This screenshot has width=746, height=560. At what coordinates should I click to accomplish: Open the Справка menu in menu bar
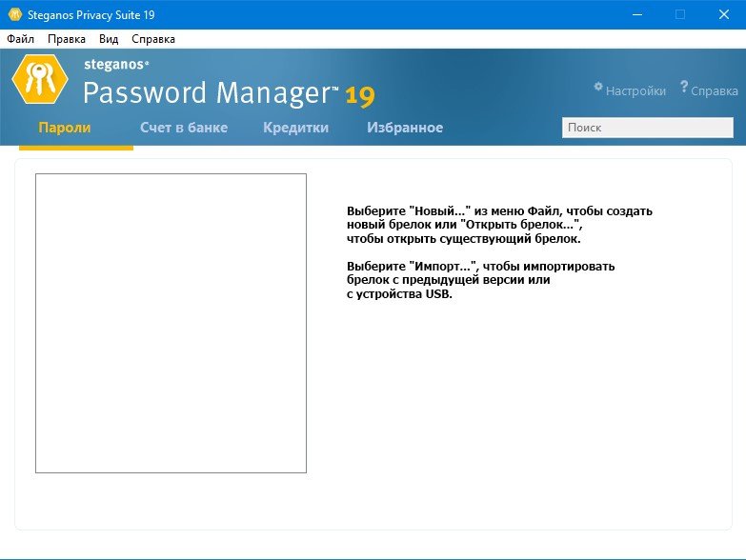tap(153, 39)
